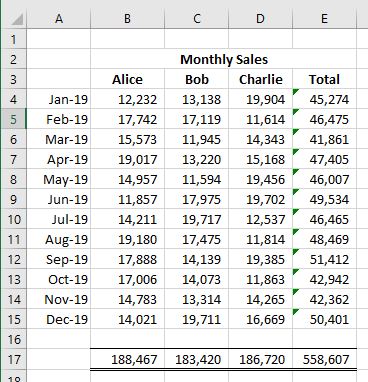368x382 pixels.
Task: Select the Total header cell
Action: click(x=324, y=79)
